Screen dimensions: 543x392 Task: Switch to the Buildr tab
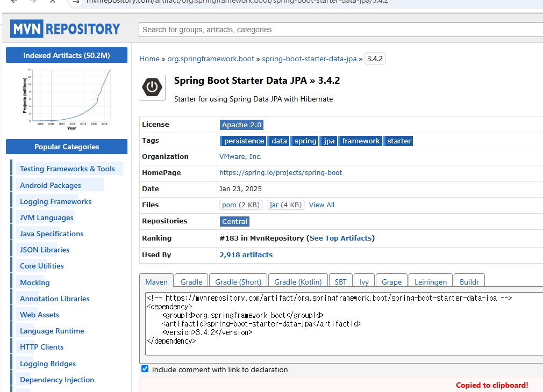469,281
